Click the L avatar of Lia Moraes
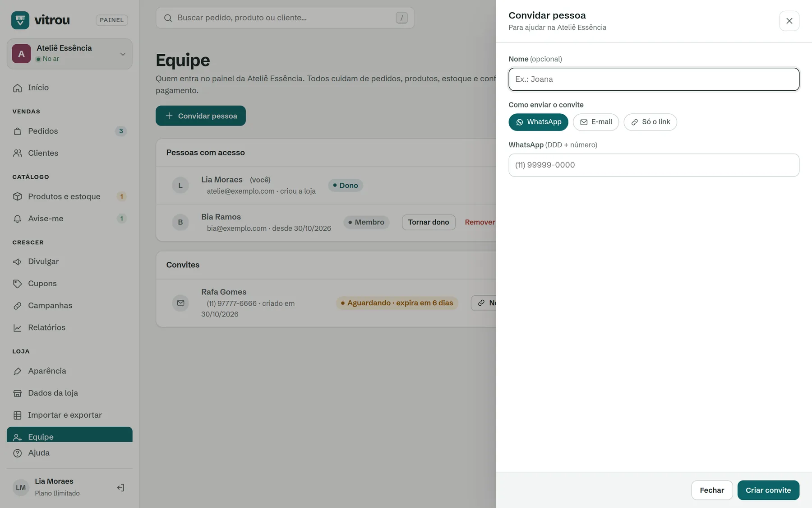This screenshot has height=508, width=812. pyautogui.click(x=180, y=185)
